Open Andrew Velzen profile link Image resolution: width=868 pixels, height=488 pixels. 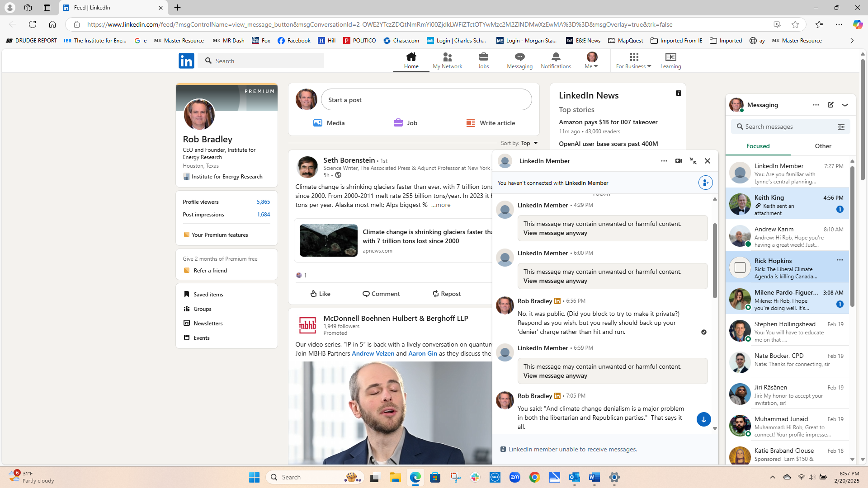(x=373, y=354)
